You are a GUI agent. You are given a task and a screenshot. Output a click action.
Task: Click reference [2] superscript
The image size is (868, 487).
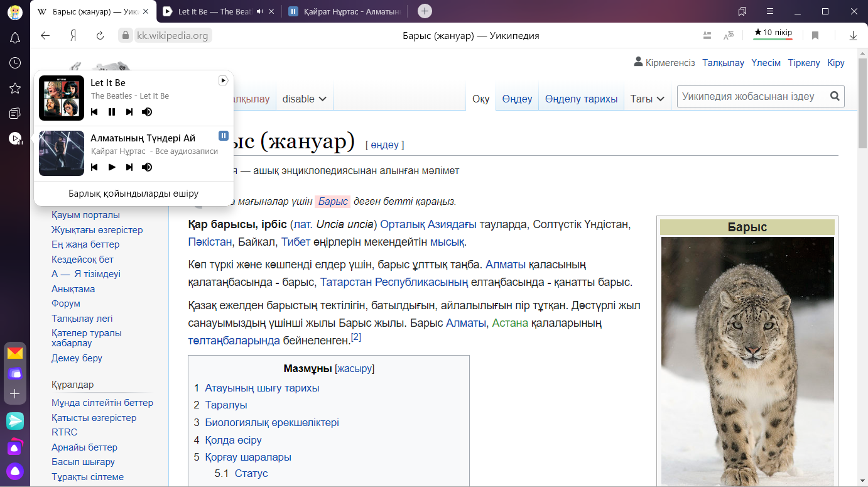point(356,337)
